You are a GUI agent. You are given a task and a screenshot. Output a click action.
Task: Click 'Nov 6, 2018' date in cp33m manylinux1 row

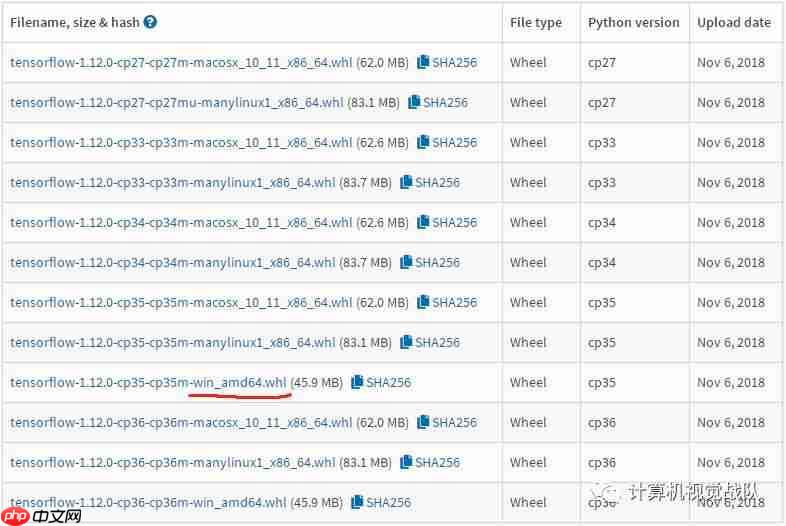click(x=731, y=183)
